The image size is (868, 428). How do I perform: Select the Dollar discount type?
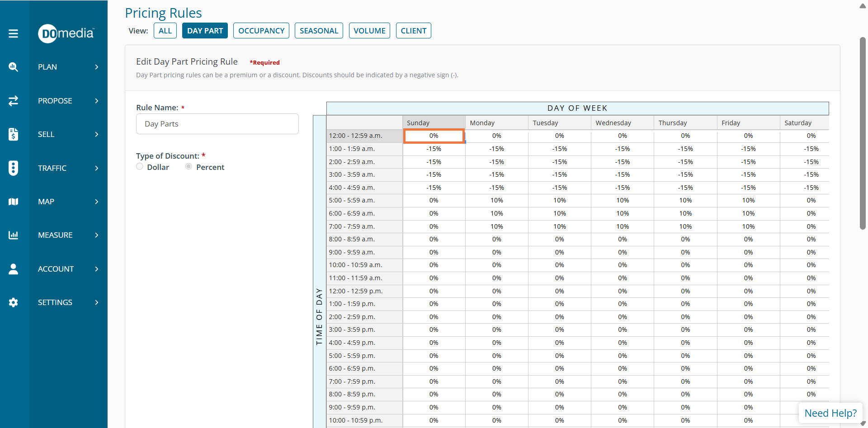pyautogui.click(x=140, y=167)
